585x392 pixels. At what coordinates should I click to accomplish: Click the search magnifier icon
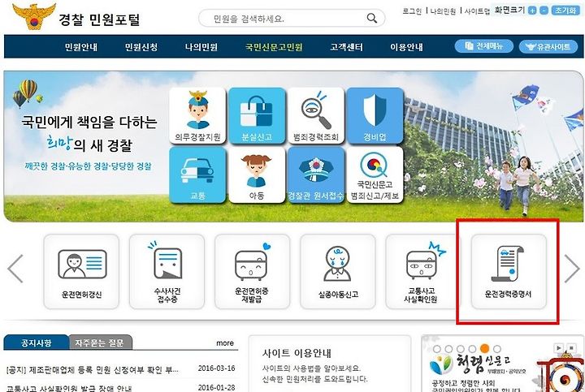coord(371,18)
